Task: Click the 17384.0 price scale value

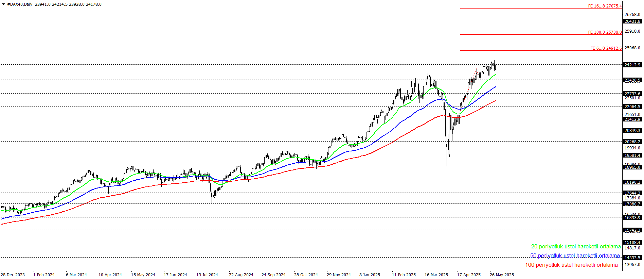Action: [632, 198]
